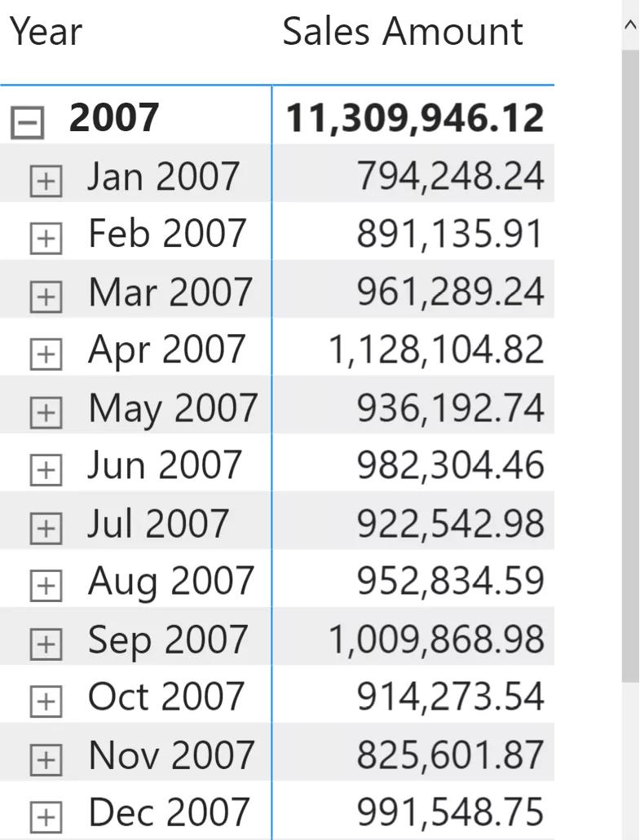Expand the Sep 2007 row
The image size is (640, 840).
pyautogui.click(x=46, y=644)
